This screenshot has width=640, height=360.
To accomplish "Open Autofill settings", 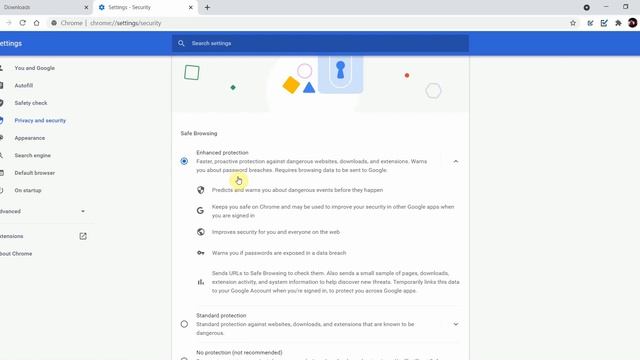I will pyautogui.click(x=24, y=86).
